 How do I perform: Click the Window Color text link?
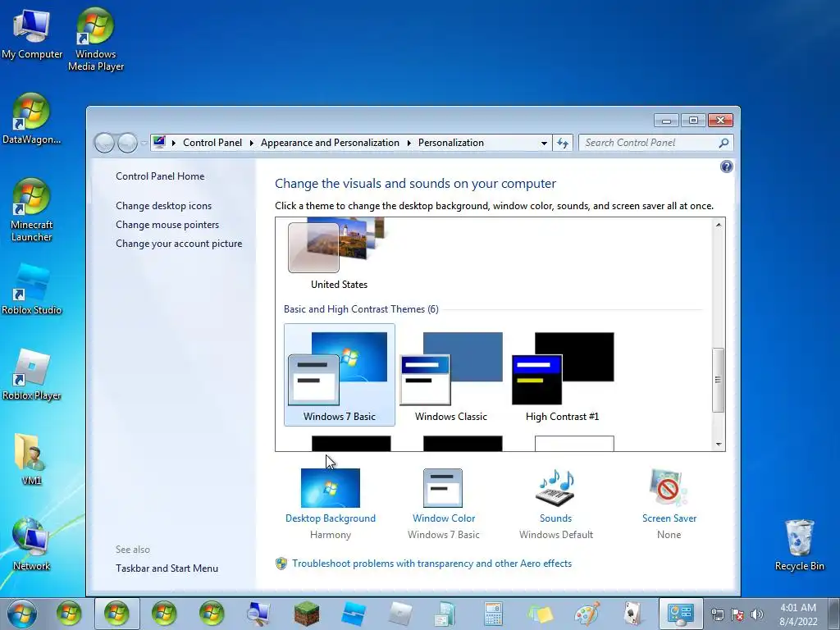tap(444, 518)
